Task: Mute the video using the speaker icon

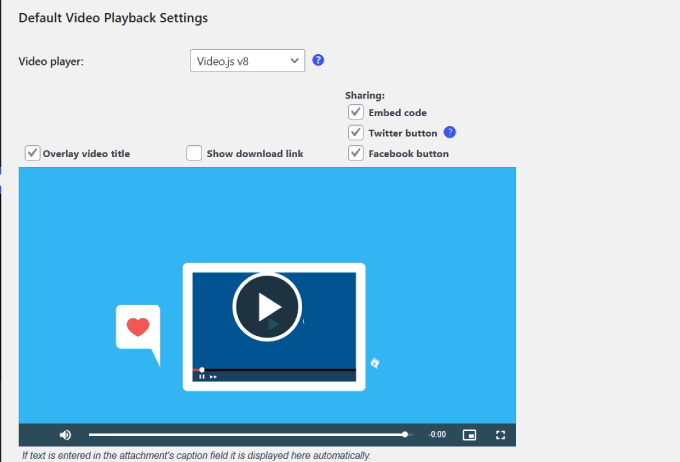Action: (x=65, y=435)
